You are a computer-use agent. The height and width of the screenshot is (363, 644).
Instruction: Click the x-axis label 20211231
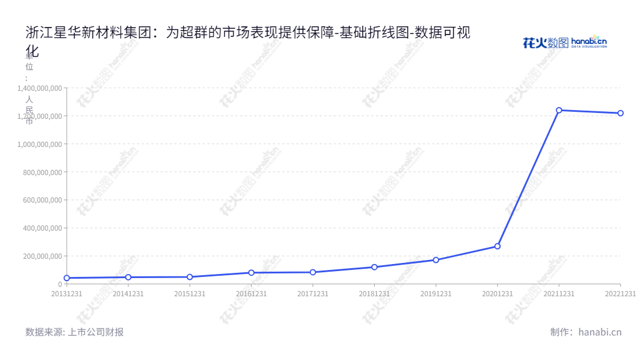[559, 293]
